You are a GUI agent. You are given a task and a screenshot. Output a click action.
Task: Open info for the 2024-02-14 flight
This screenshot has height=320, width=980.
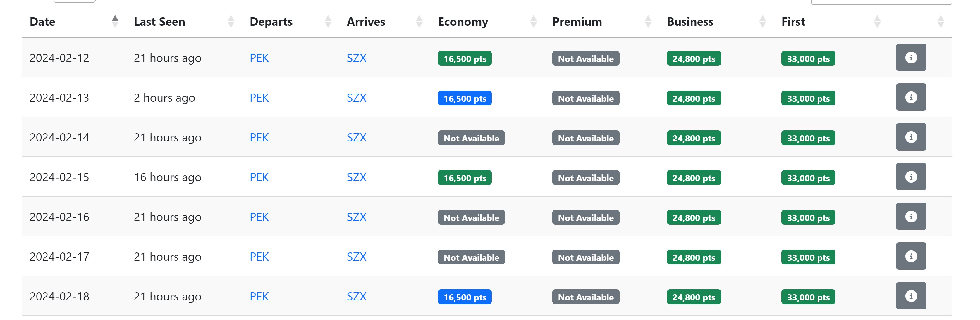pos(911,137)
